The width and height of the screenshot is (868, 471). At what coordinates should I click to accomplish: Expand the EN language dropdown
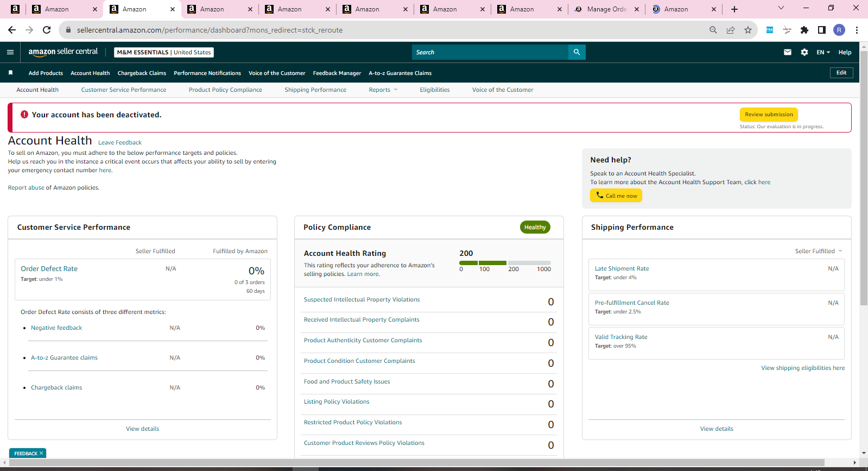pyautogui.click(x=823, y=52)
